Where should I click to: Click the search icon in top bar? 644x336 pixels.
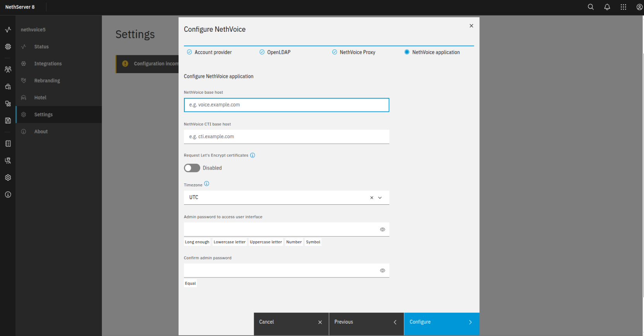tap(591, 7)
